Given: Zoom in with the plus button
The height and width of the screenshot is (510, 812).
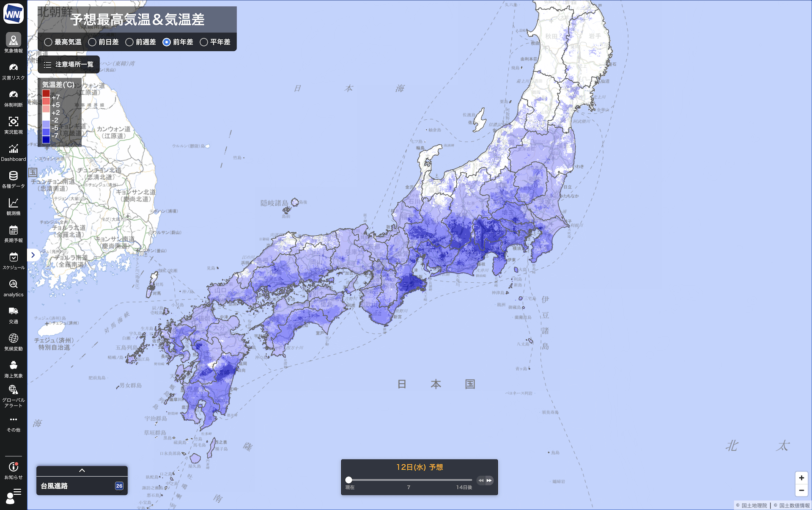Looking at the screenshot, I should coord(801,478).
